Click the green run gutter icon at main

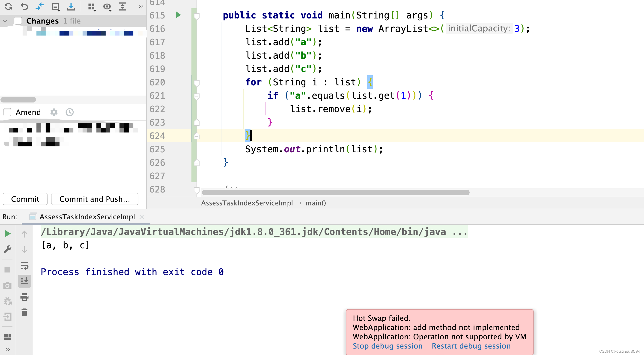(x=178, y=15)
